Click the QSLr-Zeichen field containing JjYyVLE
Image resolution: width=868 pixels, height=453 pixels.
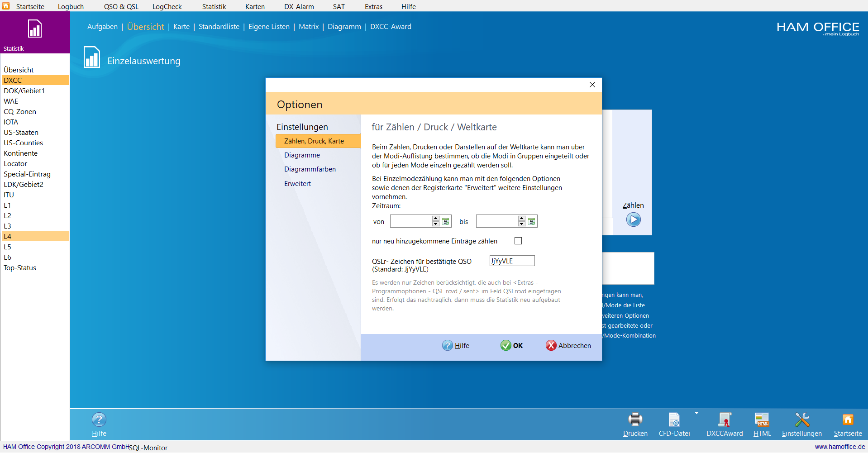coord(512,261)
